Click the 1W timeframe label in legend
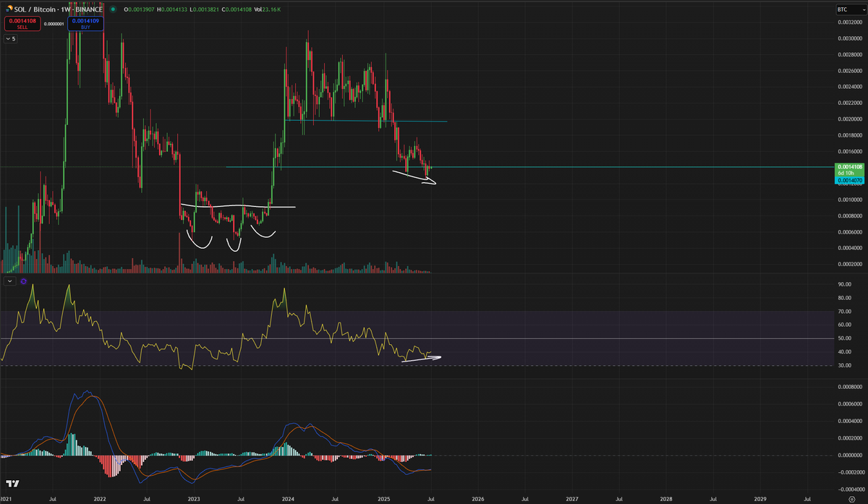 coord(67,9)
